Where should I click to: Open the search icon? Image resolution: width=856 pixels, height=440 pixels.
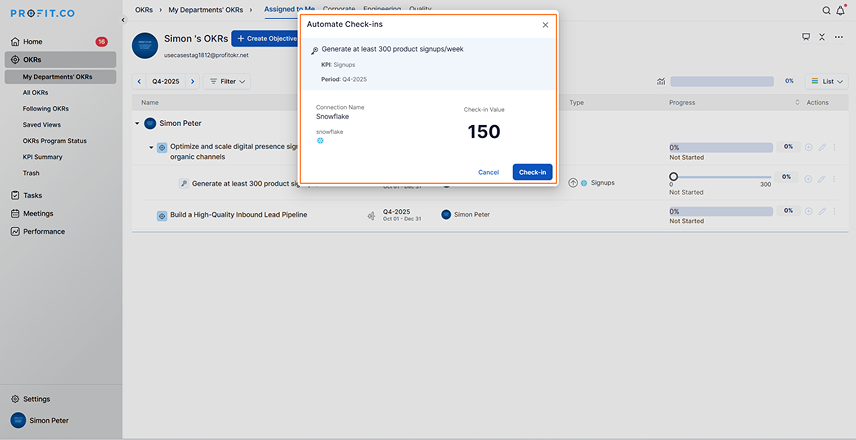[827, 10]
